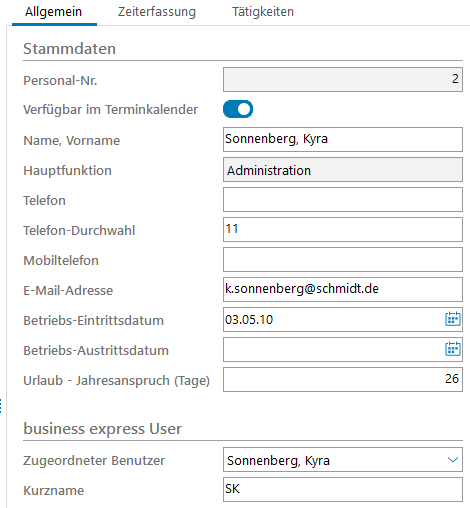This screenshot has width=470, height=508.
Task: Click inside the empty Betriebs-Austrittsdatum field
Action: coord(333,349)
